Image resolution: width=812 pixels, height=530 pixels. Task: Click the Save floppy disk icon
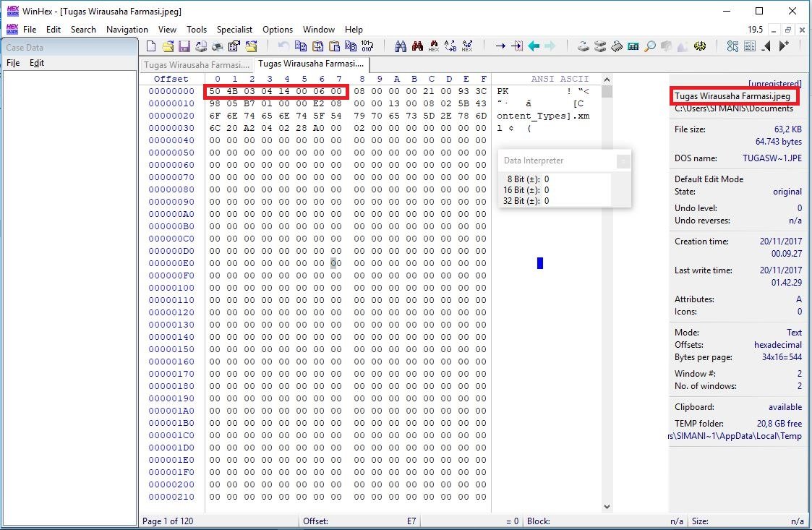coord(184,46)
